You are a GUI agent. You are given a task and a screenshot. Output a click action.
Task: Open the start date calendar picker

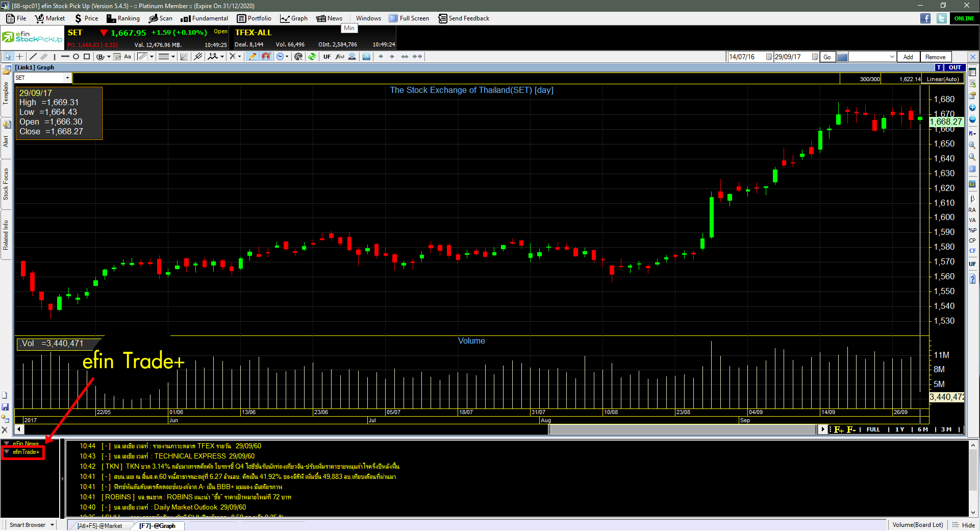[769, 57]
